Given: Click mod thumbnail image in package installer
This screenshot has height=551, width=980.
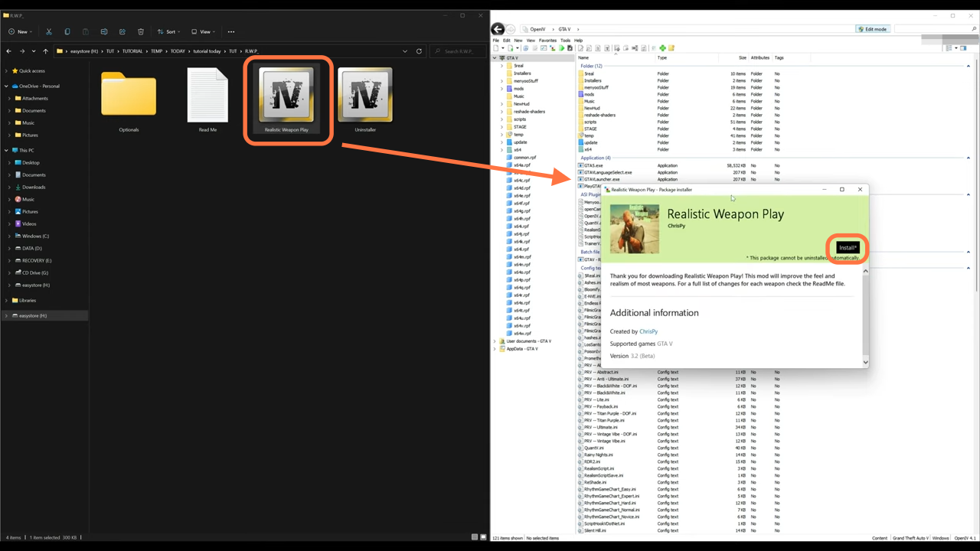Looking at the screenshot, I should point(635,230).
